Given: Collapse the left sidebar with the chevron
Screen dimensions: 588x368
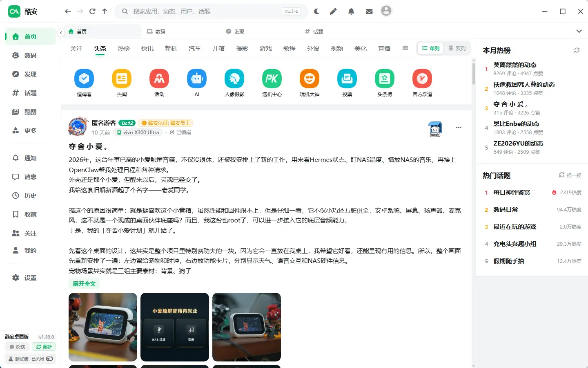Looking at the screenshot, I should [61, 32].
